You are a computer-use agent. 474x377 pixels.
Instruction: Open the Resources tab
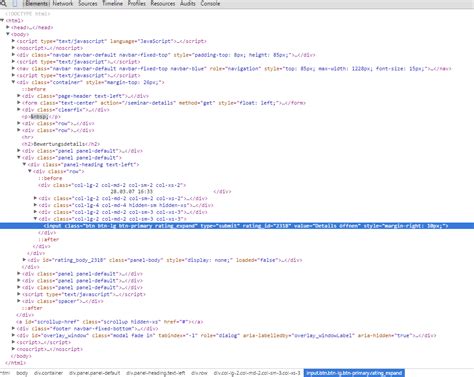click(x=163, y=3)
